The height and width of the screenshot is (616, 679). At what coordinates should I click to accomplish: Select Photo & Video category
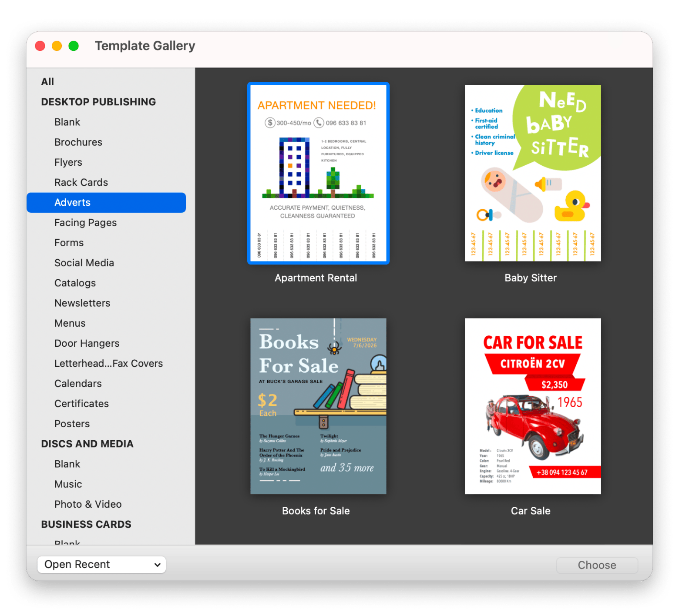(88, 504)
